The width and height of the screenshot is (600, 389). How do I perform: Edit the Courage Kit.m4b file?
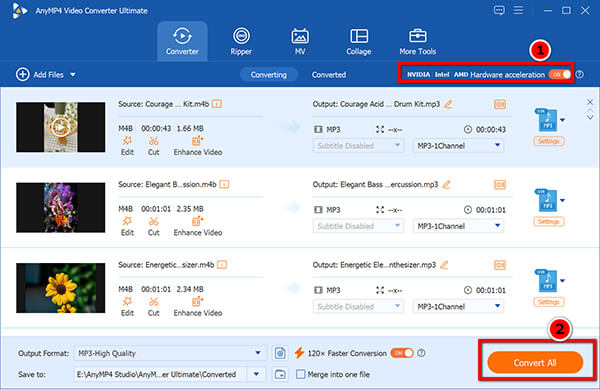pyautogui.click(x=127, y=146)
